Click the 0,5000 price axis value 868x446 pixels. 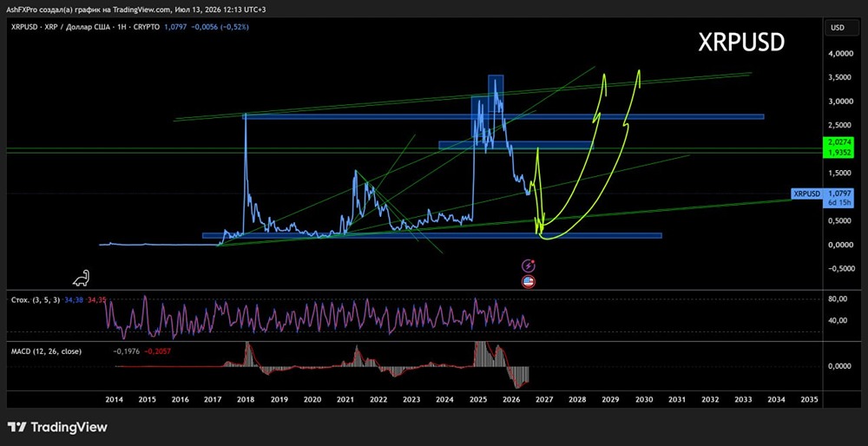point(839,220)
